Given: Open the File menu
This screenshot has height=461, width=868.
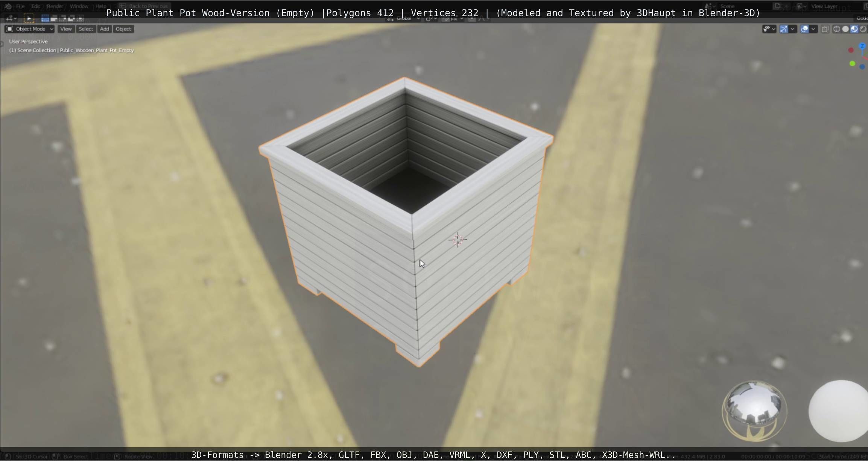Looking at the screenshot, I should tap(20, 6).
